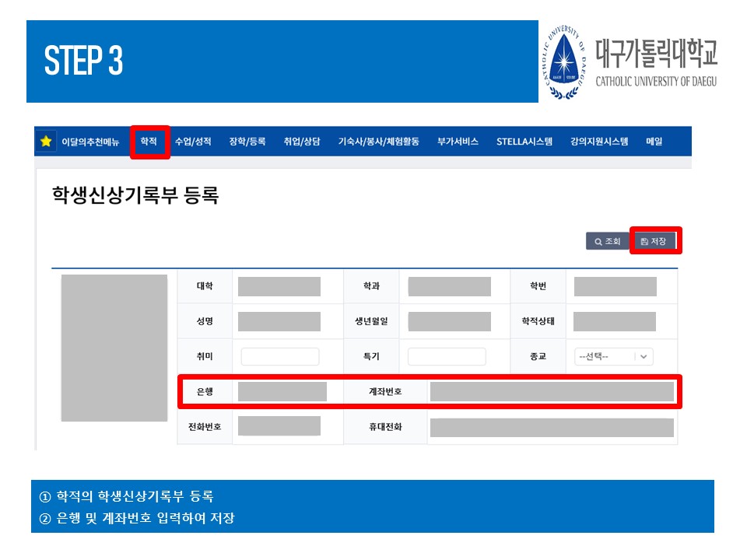Expand the 종교 선택 dropdown

tap(613, 356)
